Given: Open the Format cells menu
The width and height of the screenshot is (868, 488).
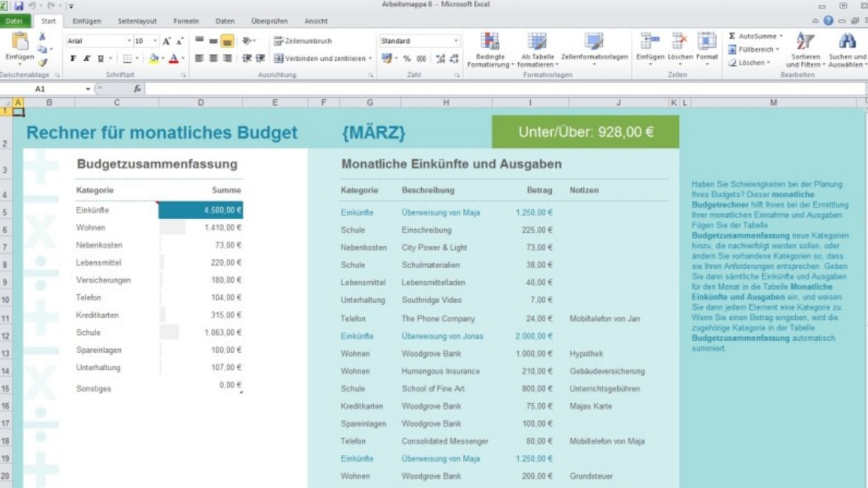Looking at the screenshot, I should (707, 49).
